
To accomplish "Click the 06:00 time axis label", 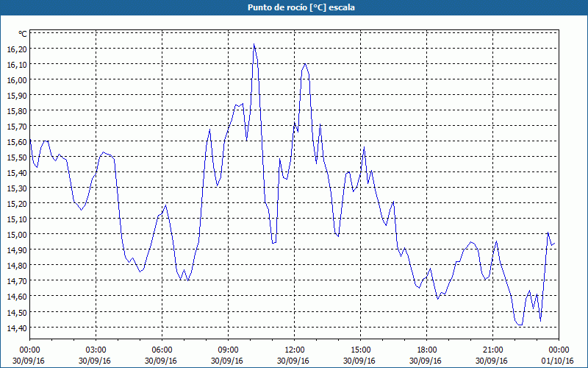I will pos(162,350).
